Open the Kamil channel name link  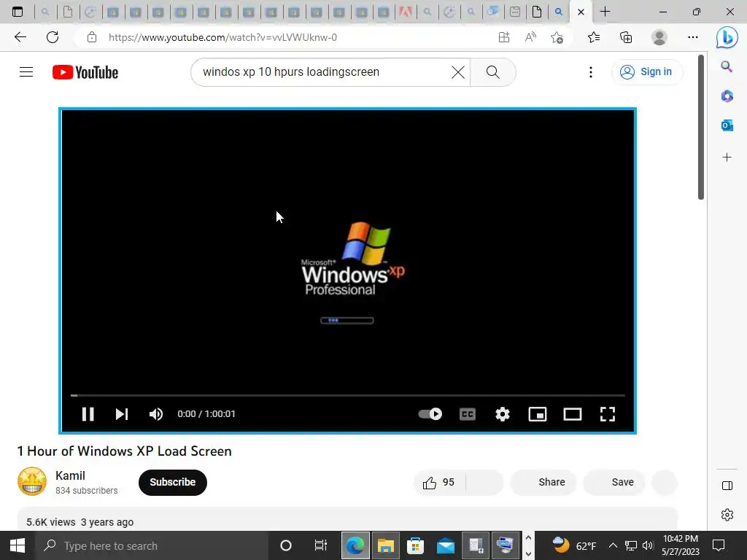[x=70, y=475]
